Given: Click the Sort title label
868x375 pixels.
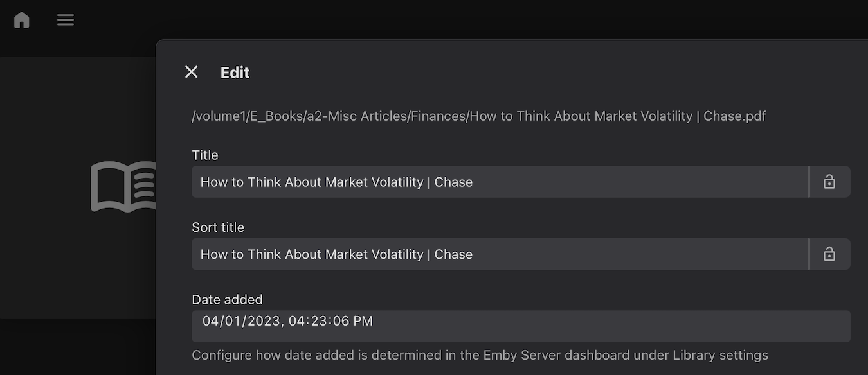Looking at the screenshot, I should click(218, 227).
